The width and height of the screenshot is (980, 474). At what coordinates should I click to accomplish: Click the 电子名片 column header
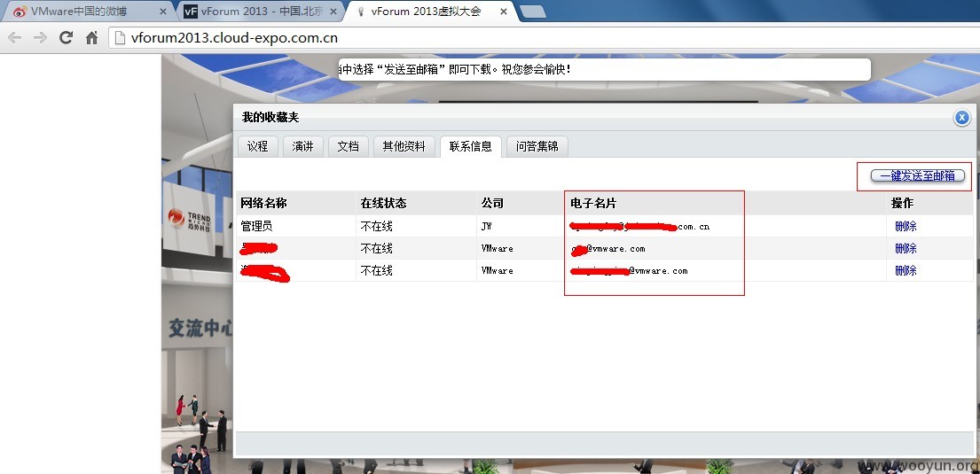click(593, 204)
